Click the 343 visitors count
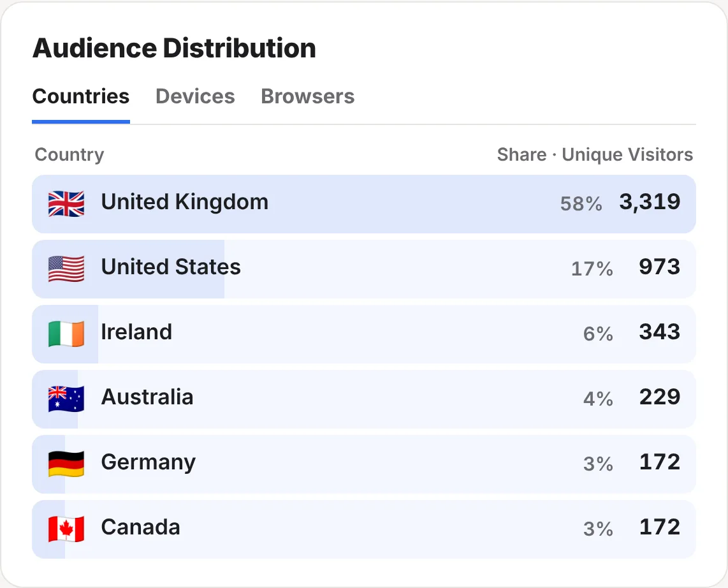This screenshot has width=728, height=588. click(x=660, y=332)
